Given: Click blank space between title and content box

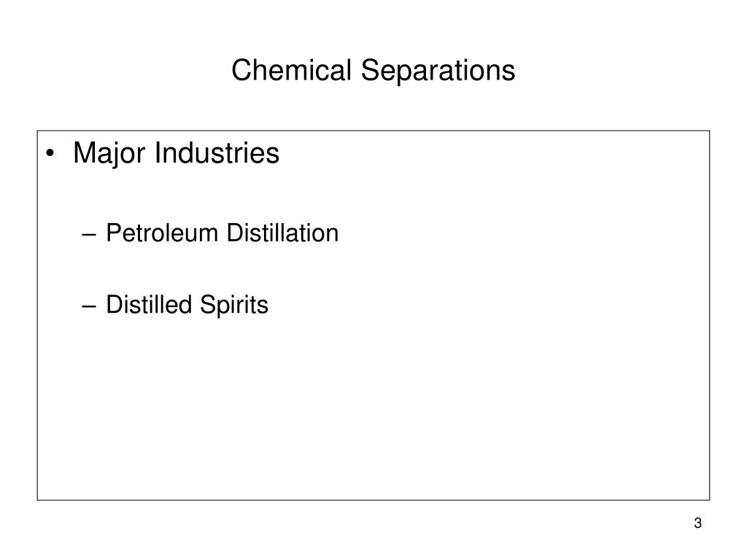Looking at the screenshot, I should 373,109.
